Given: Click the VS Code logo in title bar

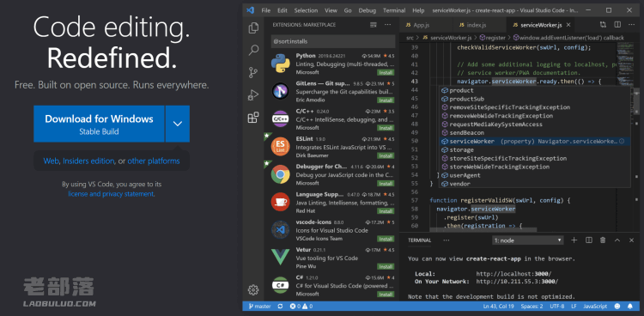Looking at the screenshot, I should point(250,10).
